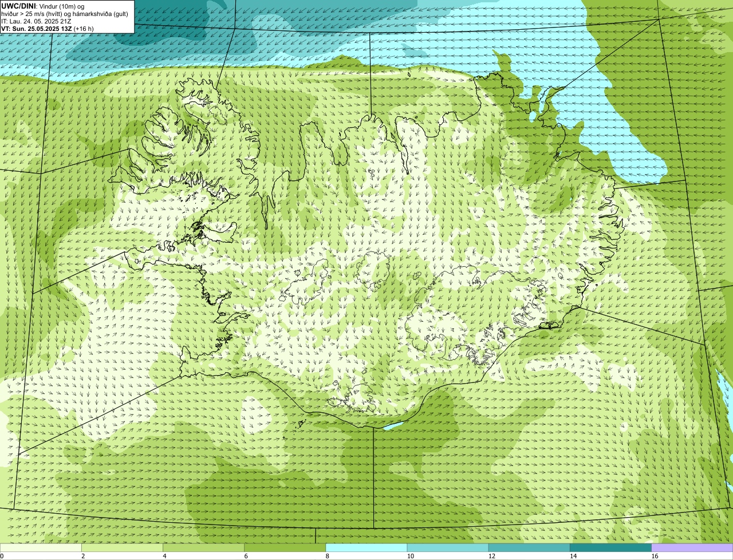Click the 'UWC/DINI: Vindur (10m) og' title line
The image size is (733, 560).
[43, 6]
